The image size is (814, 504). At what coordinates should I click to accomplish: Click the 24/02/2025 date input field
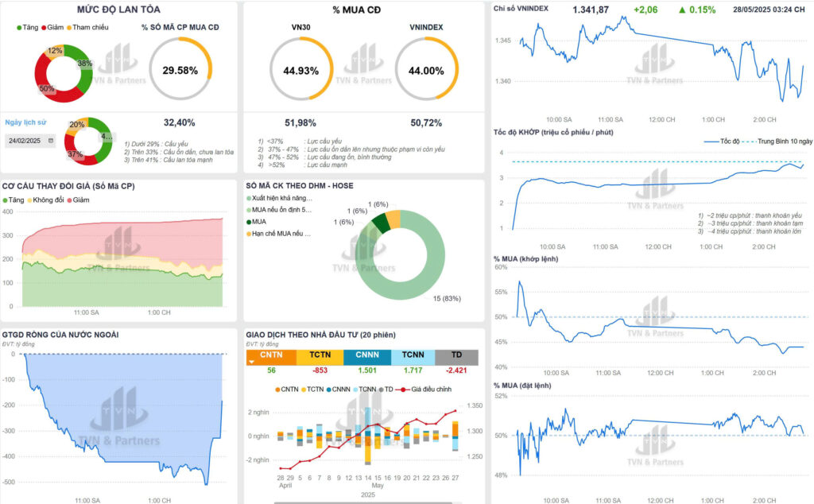tap(24, 140)
